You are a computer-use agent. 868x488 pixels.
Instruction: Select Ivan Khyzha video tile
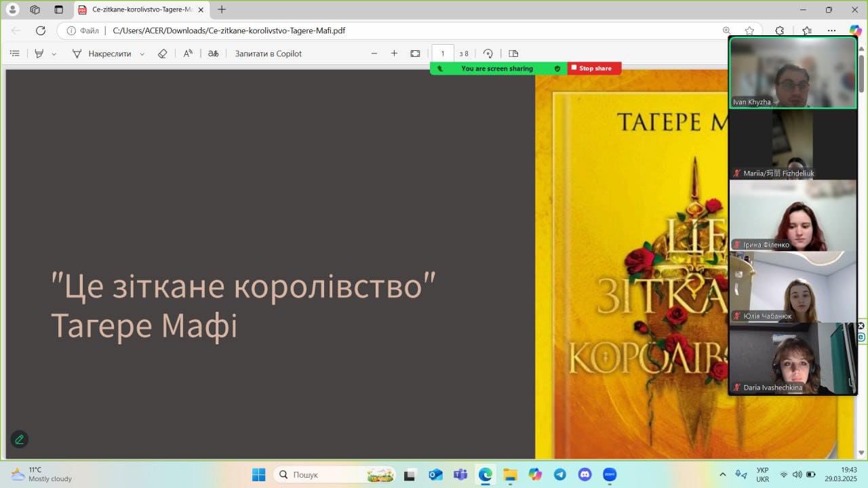(x=793, y=73)
